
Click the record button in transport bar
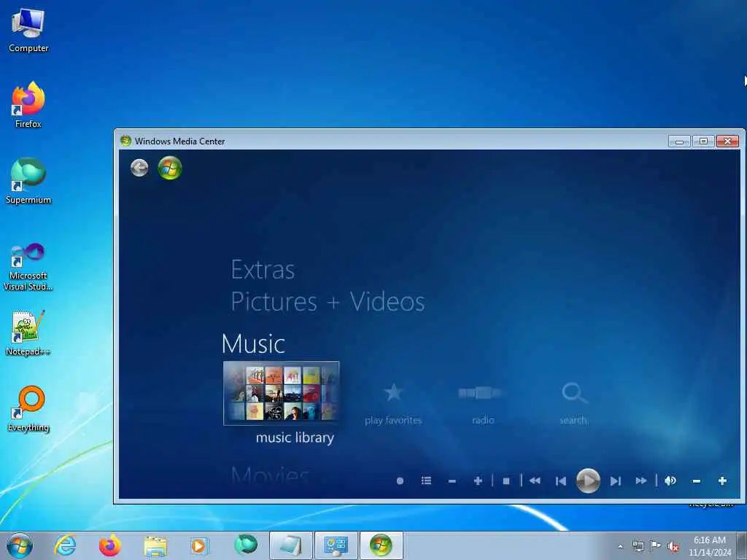400,481
